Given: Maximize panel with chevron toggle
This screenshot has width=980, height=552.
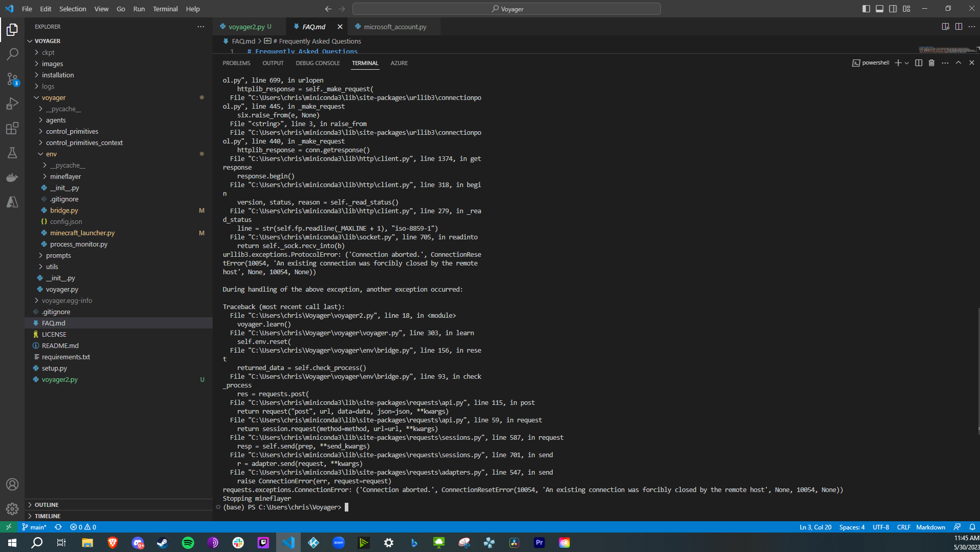Looking at the screenshot, I should pyautogui.click(x=957, y=63).
